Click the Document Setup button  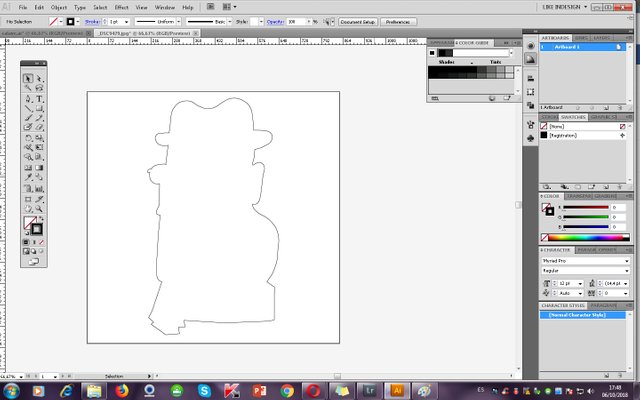360,20
